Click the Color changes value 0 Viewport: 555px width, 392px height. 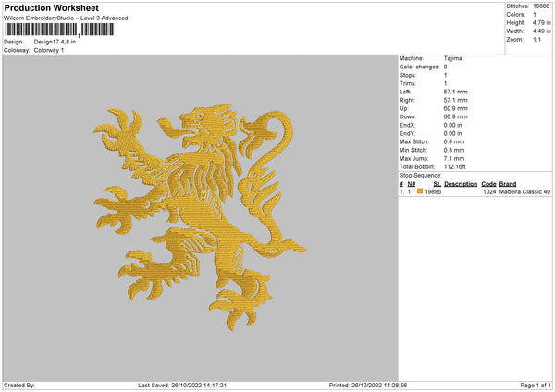[x=445, y=67]
